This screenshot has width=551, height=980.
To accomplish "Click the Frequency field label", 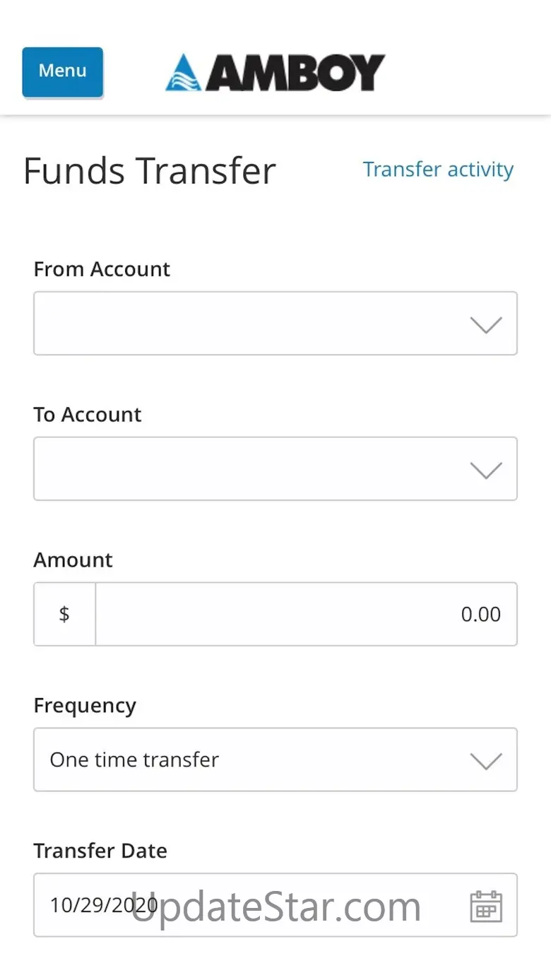I will pyautogui.click(x=85, y=706).
